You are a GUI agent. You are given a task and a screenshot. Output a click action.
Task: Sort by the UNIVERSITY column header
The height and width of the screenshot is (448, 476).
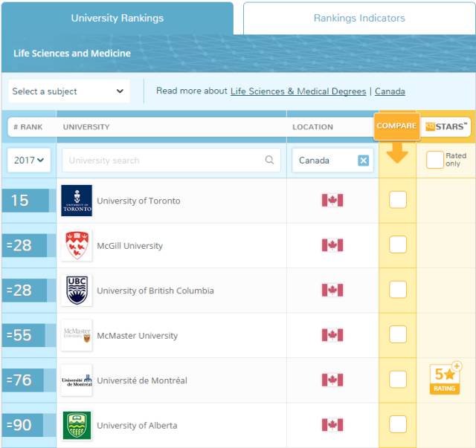pyautogui.click(x=86, y=127)
